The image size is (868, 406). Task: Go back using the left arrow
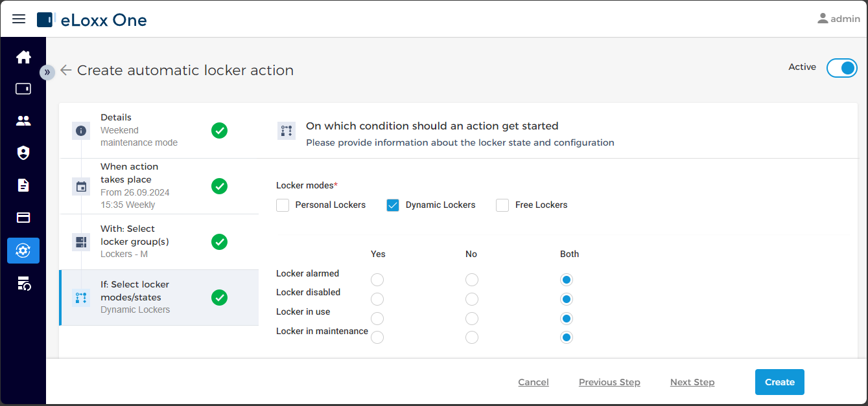(x=65, y=70)
